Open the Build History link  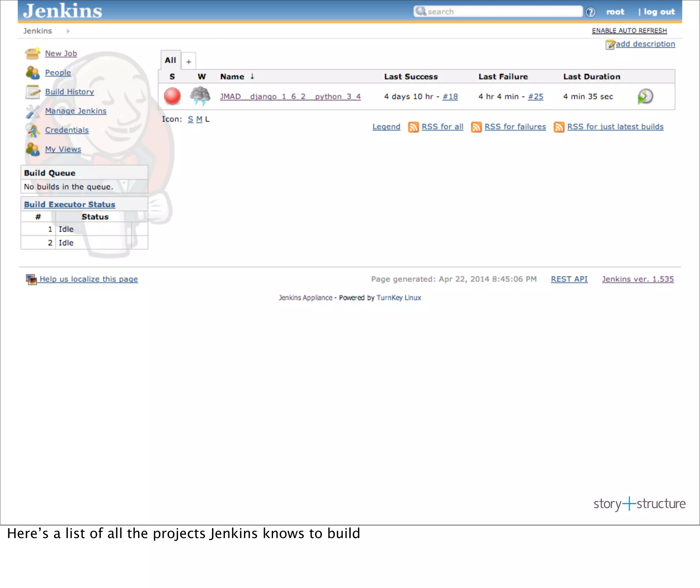point(69,92)
